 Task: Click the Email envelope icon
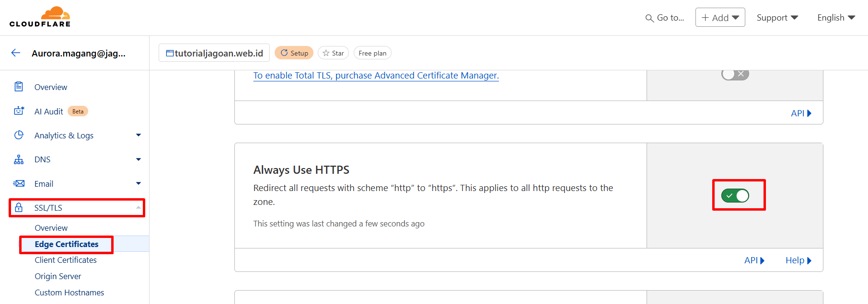pyautogui.click(x=19, y=183)
